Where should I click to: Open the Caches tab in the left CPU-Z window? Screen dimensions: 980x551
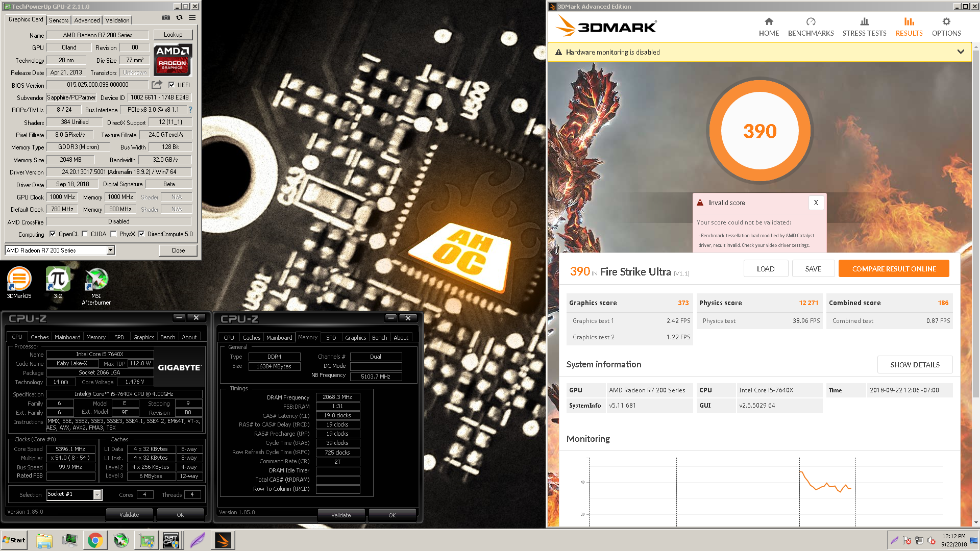[x=39, y=337]
